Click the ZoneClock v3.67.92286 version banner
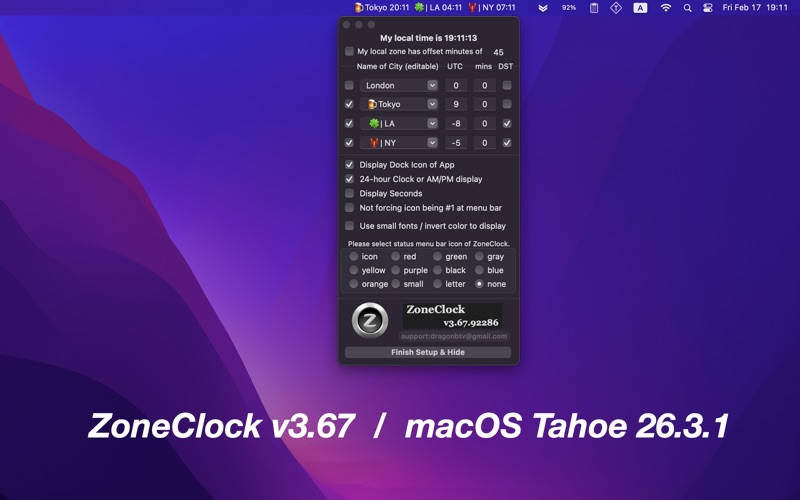 (452, 316)
